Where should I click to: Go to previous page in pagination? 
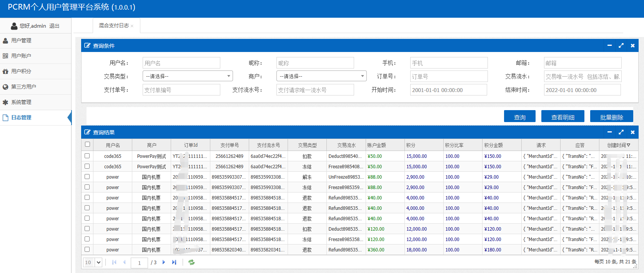(x=124, y=262)
